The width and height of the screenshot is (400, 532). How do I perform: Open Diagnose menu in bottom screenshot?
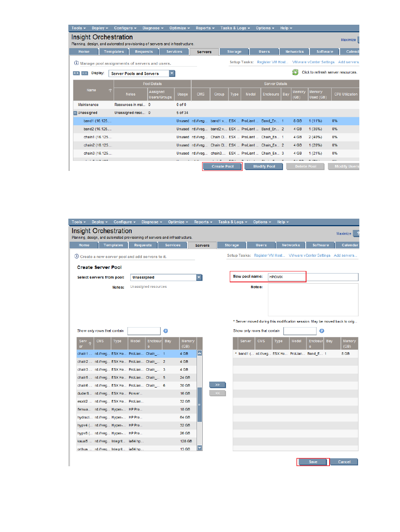click(x=151, y=222)
